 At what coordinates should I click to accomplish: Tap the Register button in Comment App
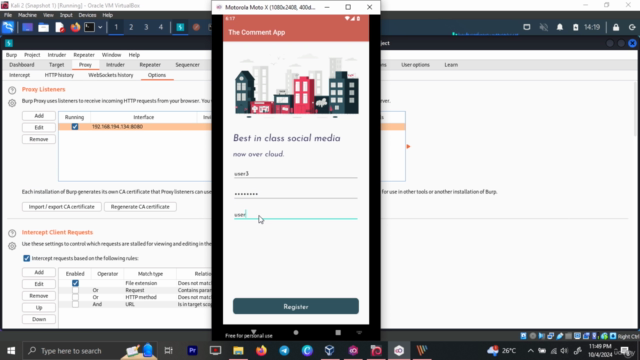[x=296, y=307]
